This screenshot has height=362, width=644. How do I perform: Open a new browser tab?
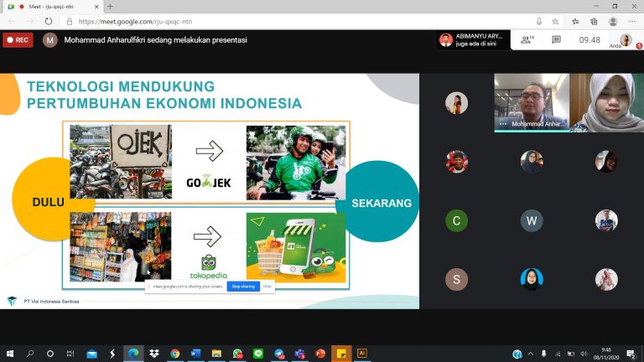[x=110, y=7]
